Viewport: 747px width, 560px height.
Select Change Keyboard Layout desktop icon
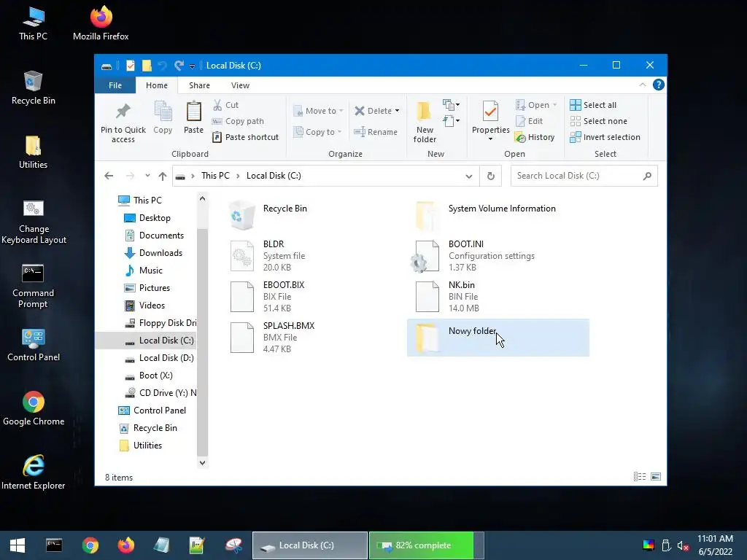click(34, 222)
